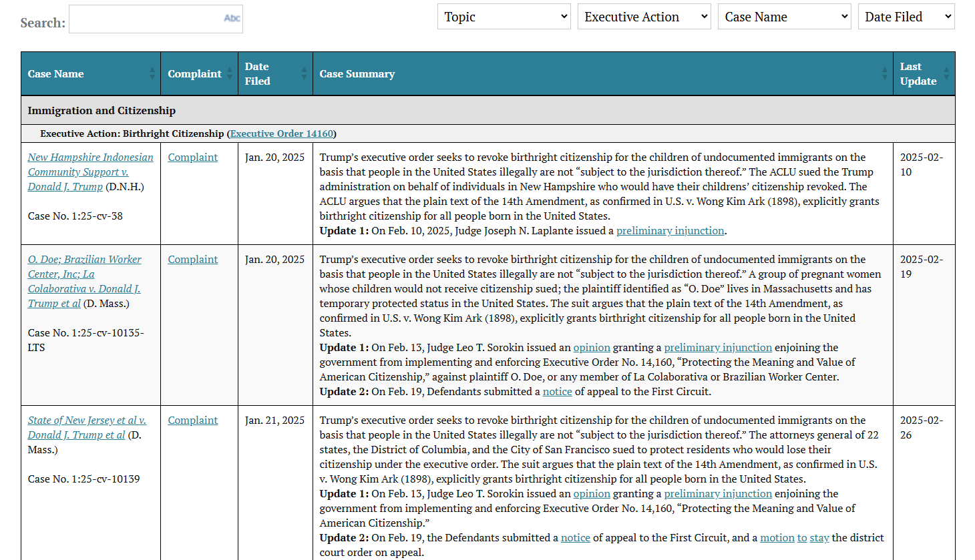Image resolution: width=975 pixels, height=560 pixels.
Task: Open motion link in New Jersey Update 2
Action: point(777,538)
